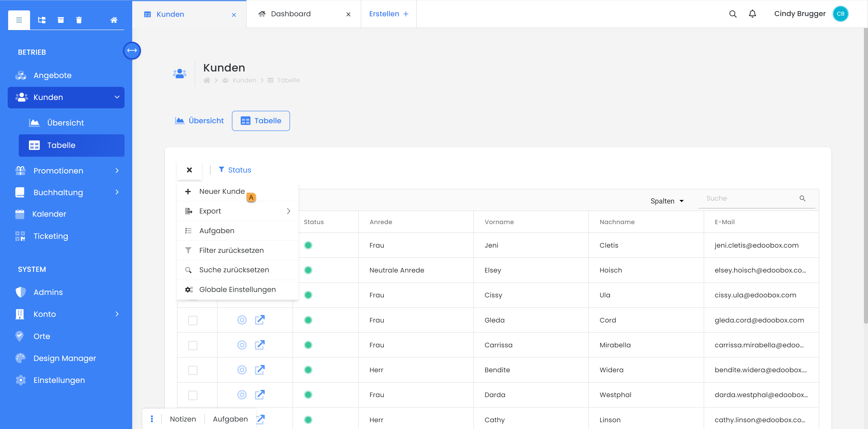Expand Promotionen submenu

coord(117,171)
